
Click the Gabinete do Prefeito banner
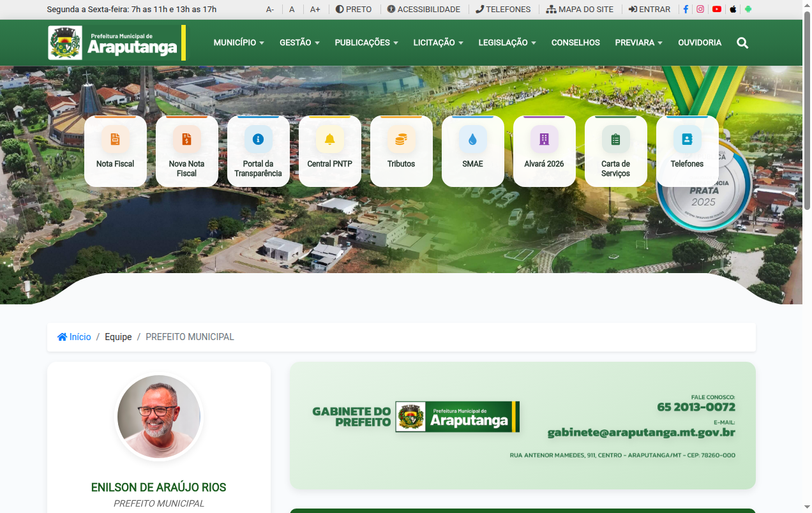523,426
